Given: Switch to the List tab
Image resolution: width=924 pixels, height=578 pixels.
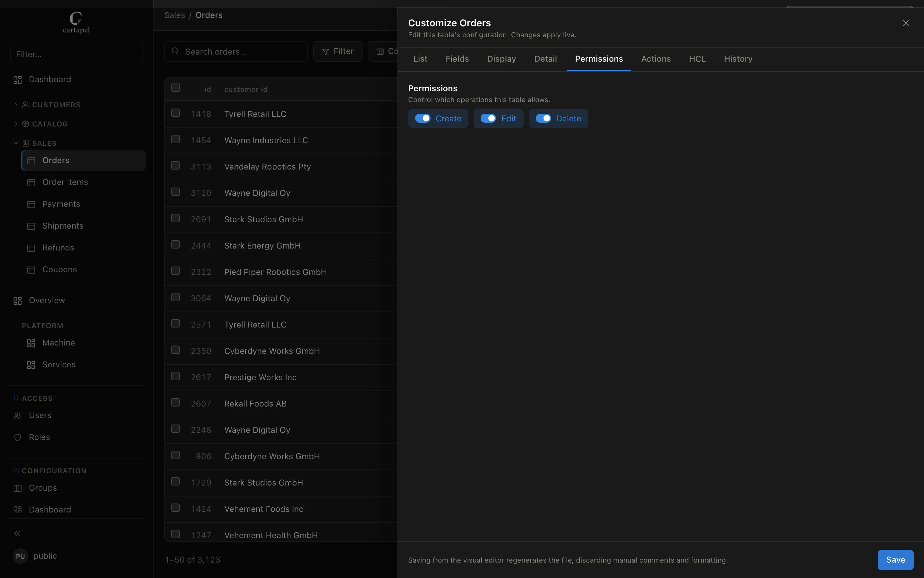Looking at the screenshot, I should tap(420, 59).
